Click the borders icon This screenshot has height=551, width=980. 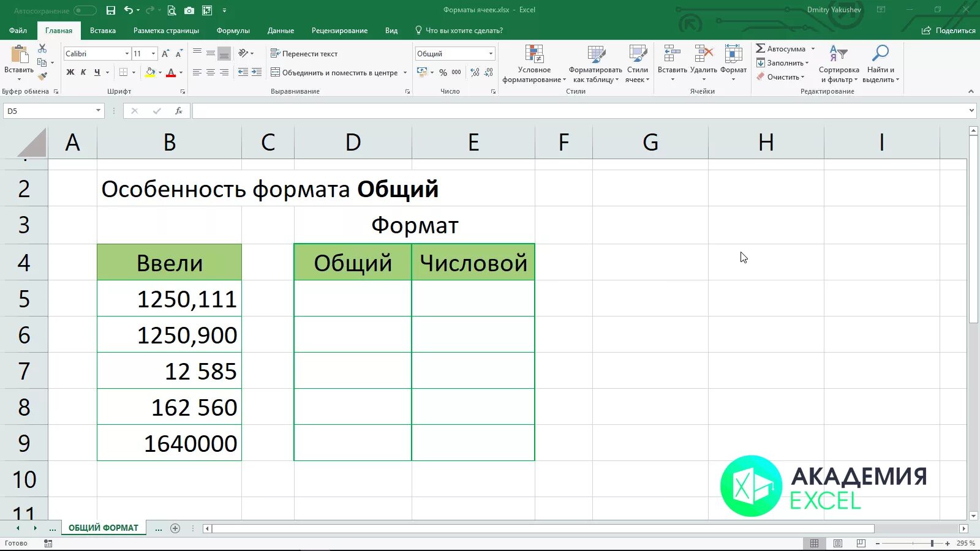(x=124, y=72)
